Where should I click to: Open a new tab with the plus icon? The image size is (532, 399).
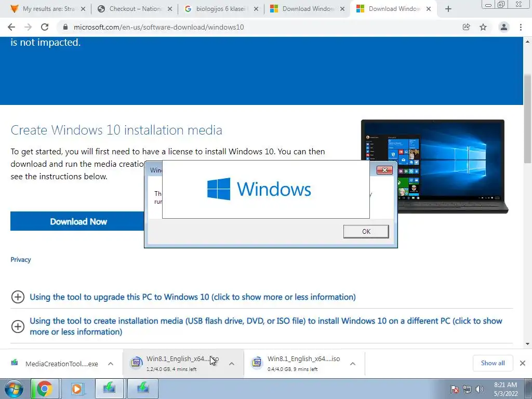[x=448, y=9]
